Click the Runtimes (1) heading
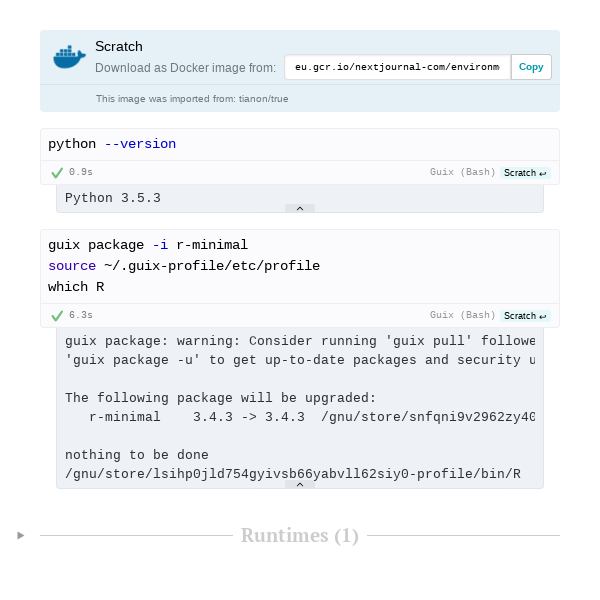 299,536
